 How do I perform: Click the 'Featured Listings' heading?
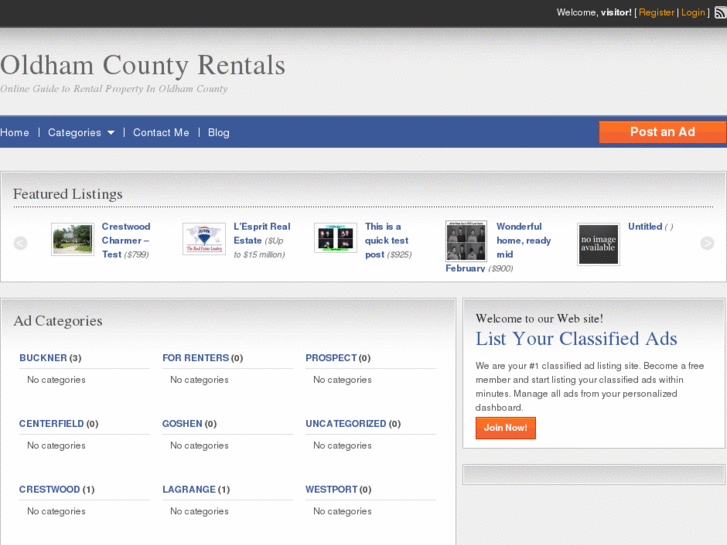point(68,194)
